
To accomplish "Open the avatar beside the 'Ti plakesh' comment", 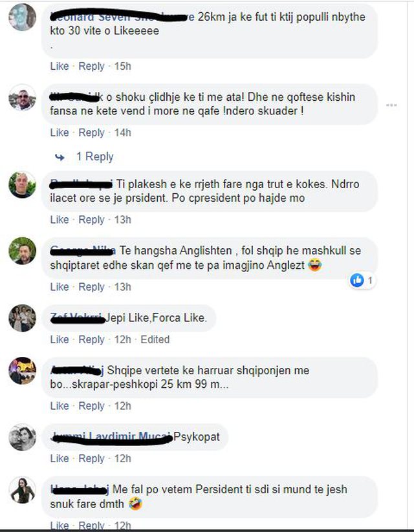I will [x=22, y=185].
